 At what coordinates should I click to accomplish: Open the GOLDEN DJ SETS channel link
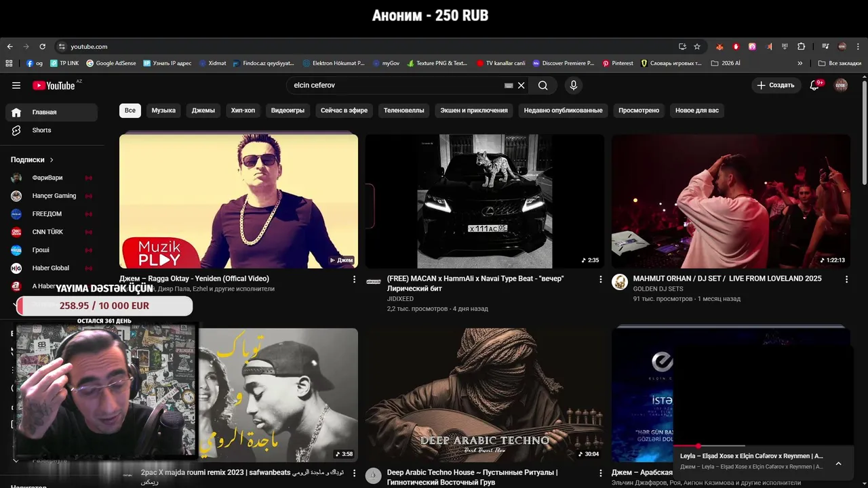(658, 289)
